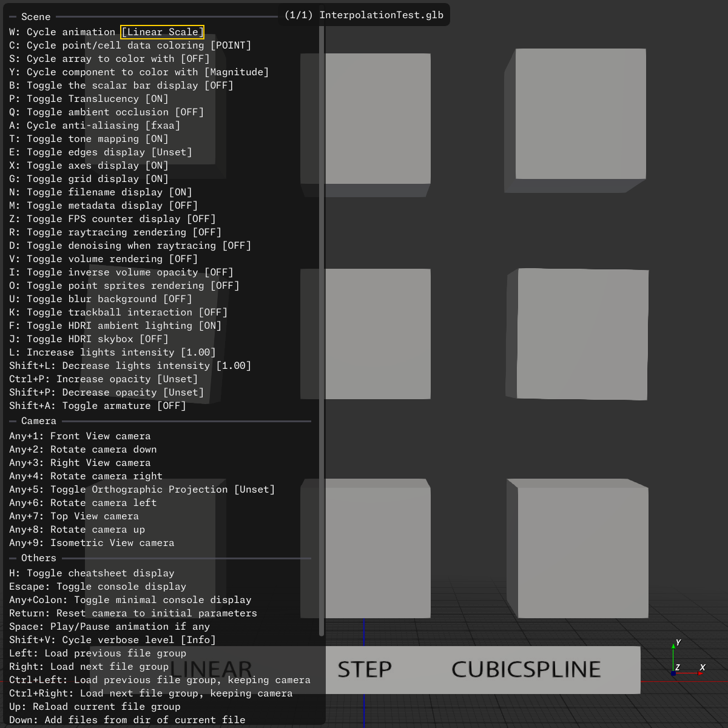Click the Z axis label in orientation widget
Screen dimensions: 728x728
[678, 667]
